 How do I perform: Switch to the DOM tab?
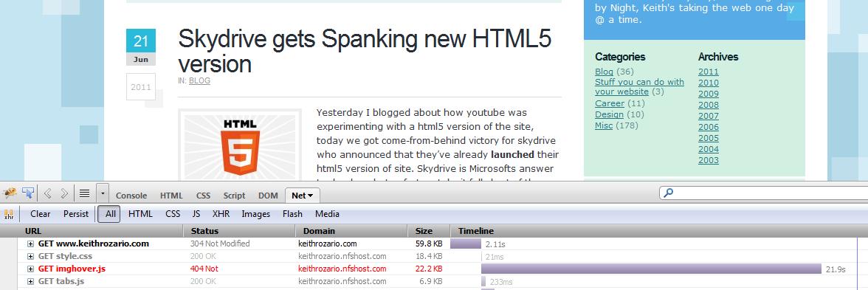point(268,196)
